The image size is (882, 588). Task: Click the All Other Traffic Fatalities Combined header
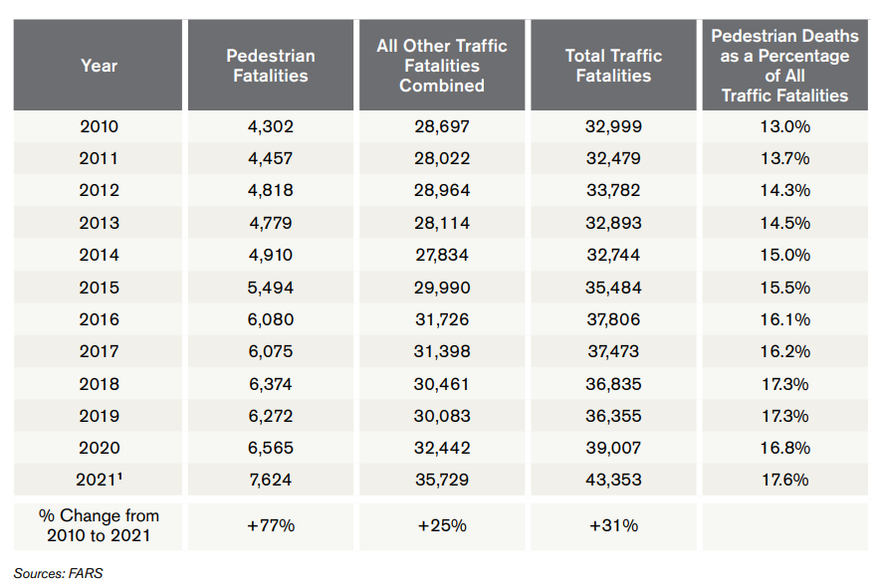[x=442, y=66]
